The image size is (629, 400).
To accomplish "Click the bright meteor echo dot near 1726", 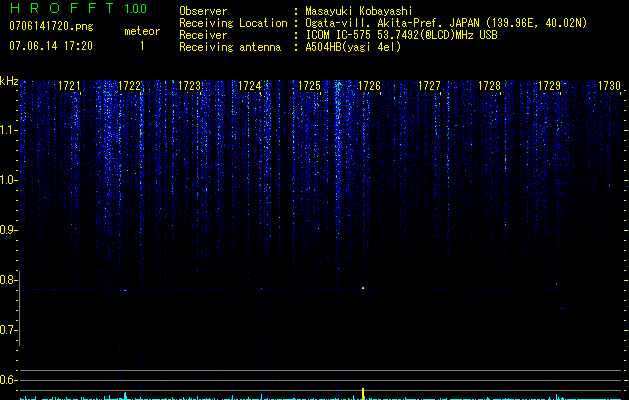I will (x=363, y=288).
